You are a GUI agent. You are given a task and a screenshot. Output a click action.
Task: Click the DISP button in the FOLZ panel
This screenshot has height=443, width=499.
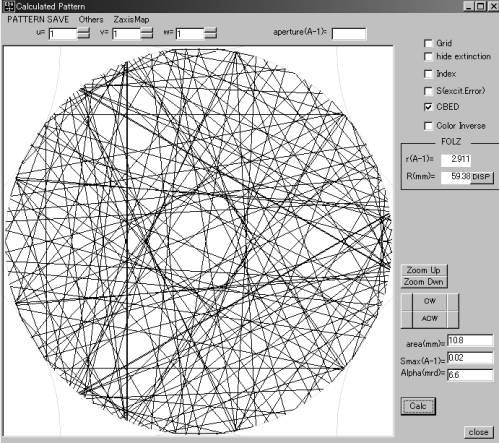pos(482,177)
